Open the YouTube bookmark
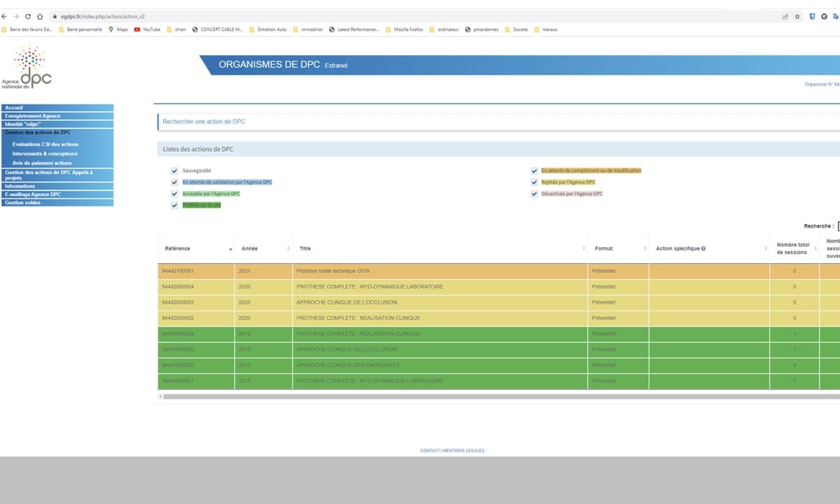This screenshot has height=504, width=840. [147, 29]
